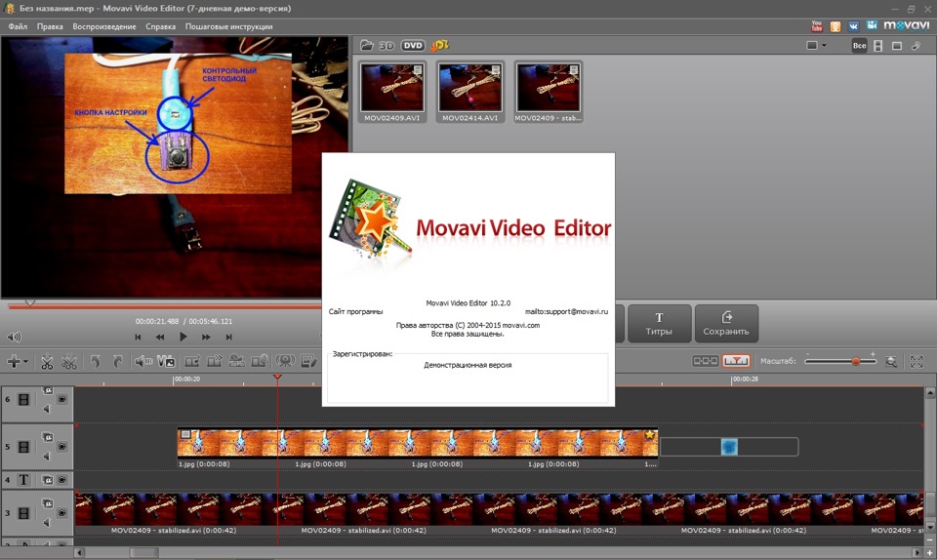Open the VK social icon

coord(853,26)
